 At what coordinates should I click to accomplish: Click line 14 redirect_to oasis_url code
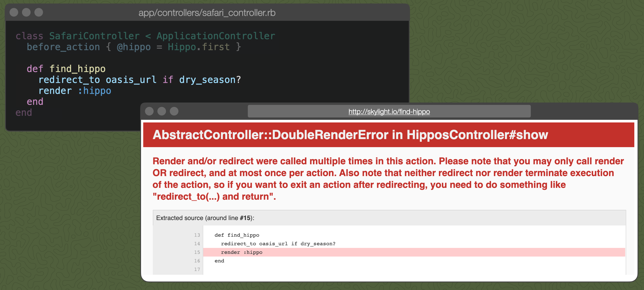click(278, 243)
